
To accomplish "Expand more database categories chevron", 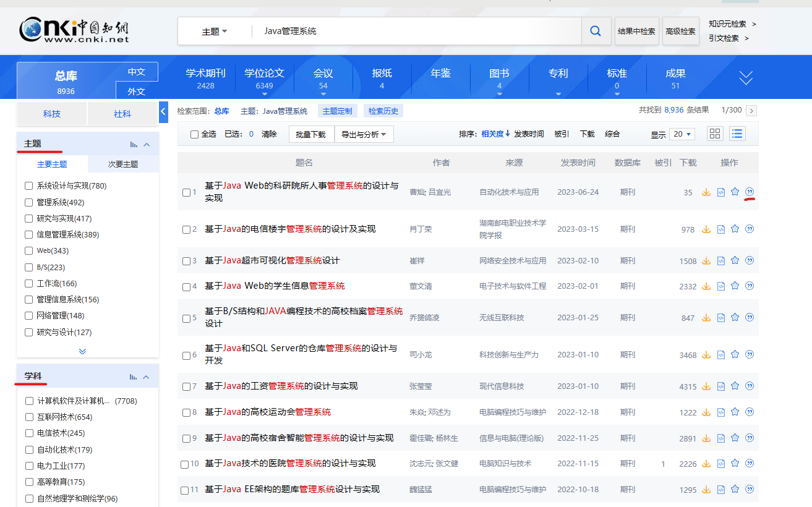I will 746,77.
